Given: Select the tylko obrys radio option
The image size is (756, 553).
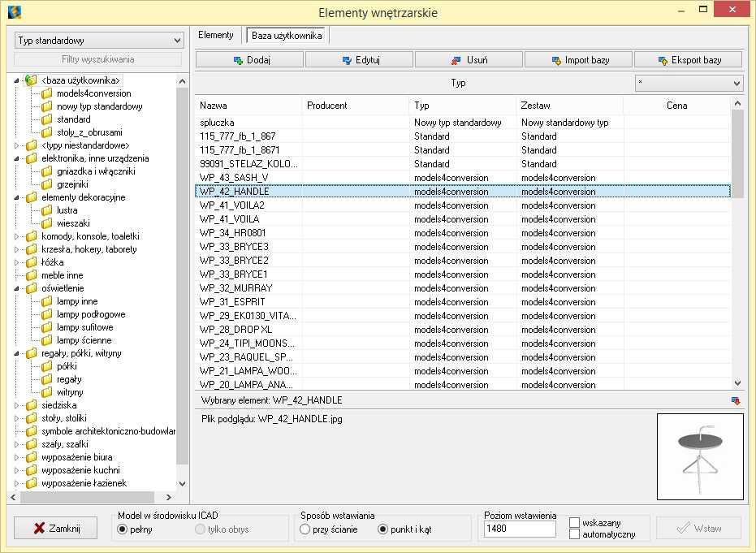Looking at the screenshot, I should coord(200,529).
